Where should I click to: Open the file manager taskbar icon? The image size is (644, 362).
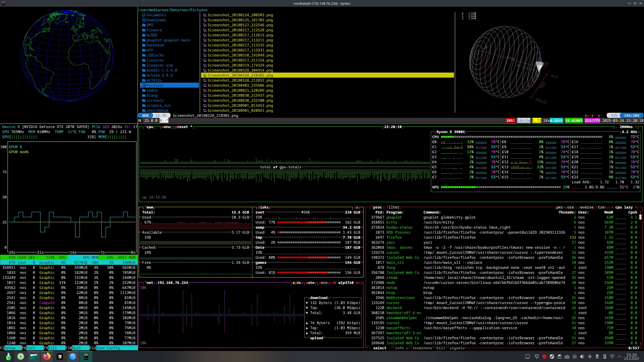tap(33, 356)
